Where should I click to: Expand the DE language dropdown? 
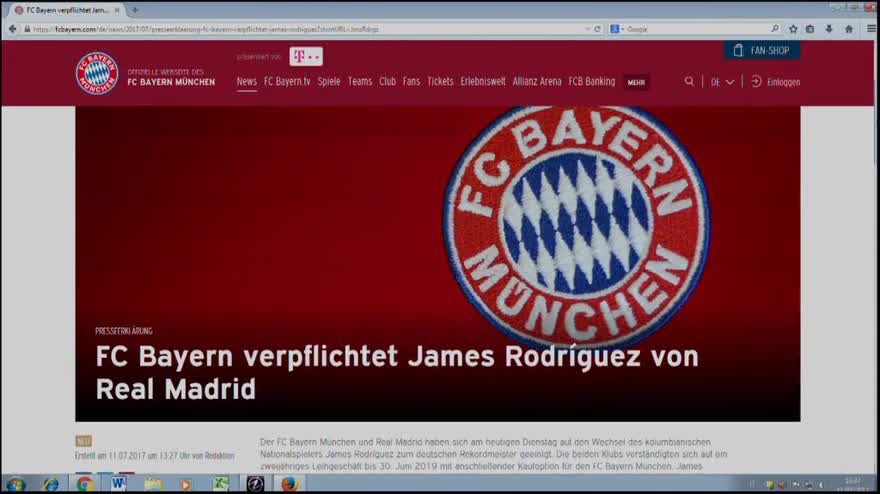[722, 82]
